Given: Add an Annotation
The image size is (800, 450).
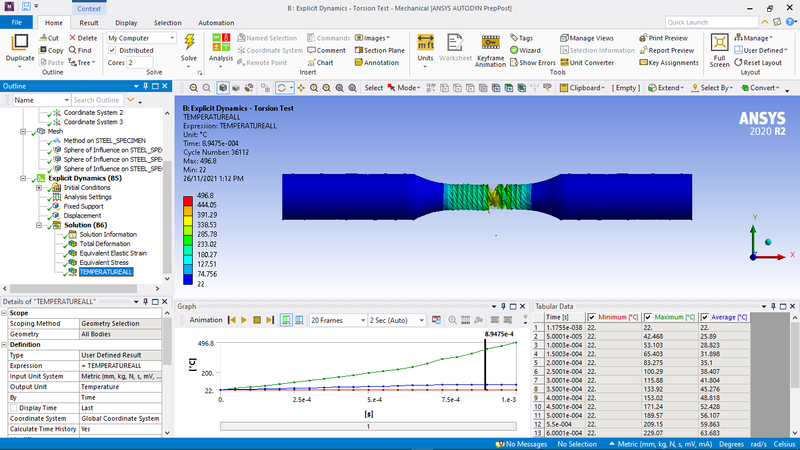Looking at the screenshot, I should click(377, 62).
